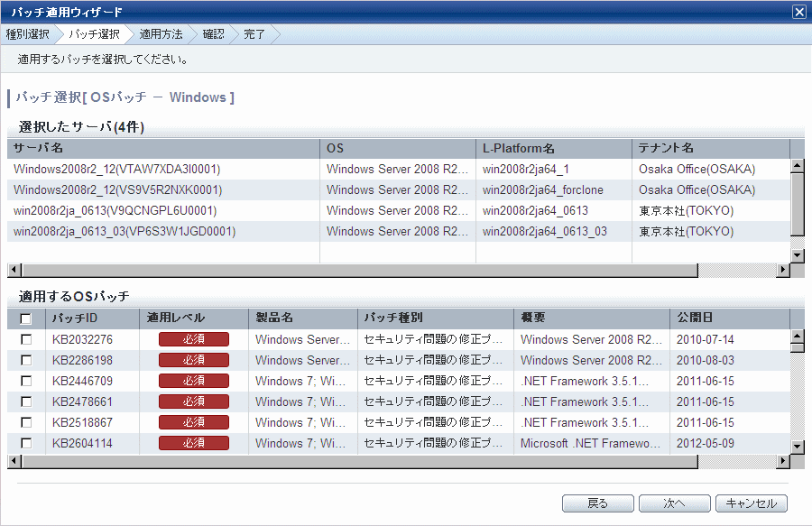The height and width of the screenshot is (526, 812).
Task: Click up arrow of server list vertical scrollbar
Action: tap(797, 166)
